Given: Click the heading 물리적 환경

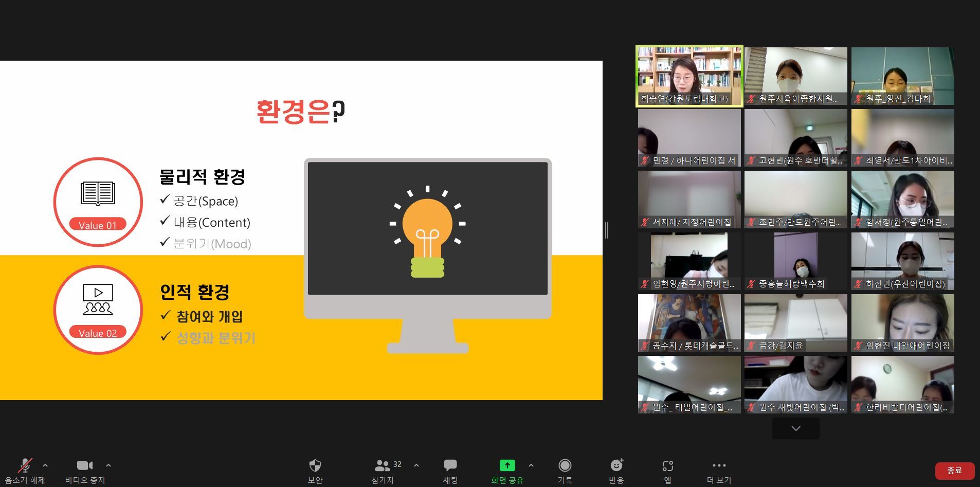Looking at the screenshot, I should tap(202, 177).
